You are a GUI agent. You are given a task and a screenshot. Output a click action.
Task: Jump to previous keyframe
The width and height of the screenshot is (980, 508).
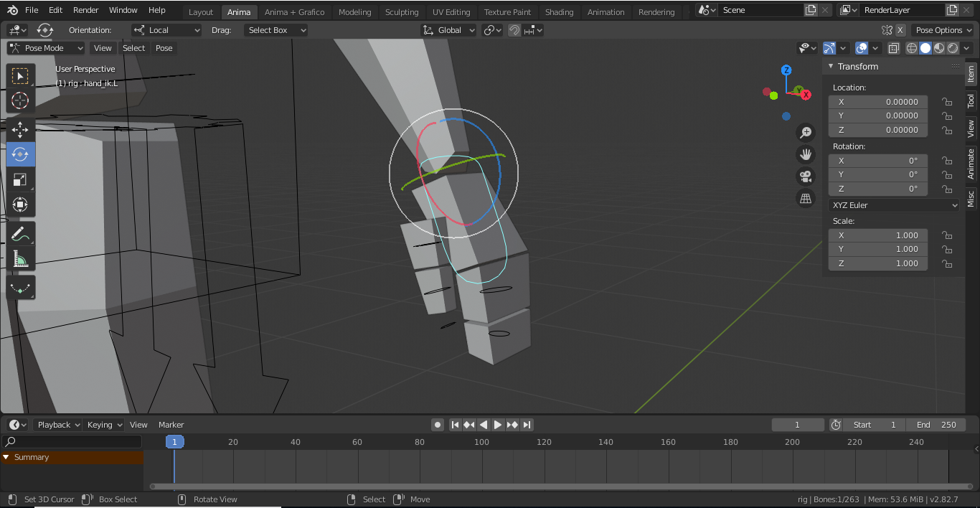(469, 425)
